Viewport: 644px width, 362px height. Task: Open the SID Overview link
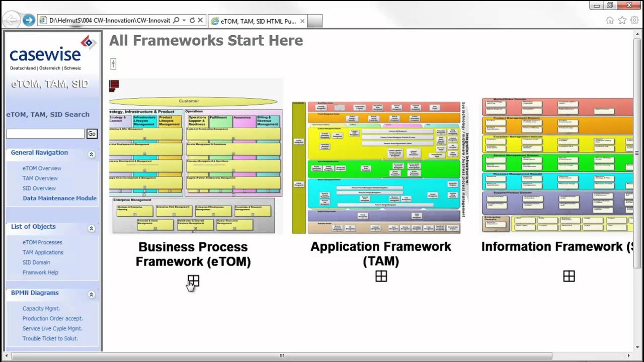(x=39, y=189)
